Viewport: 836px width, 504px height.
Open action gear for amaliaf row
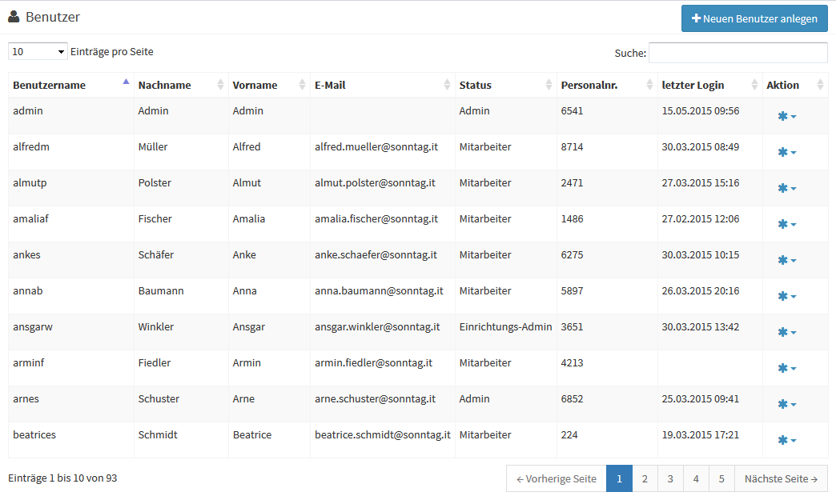tap(786, 225)
